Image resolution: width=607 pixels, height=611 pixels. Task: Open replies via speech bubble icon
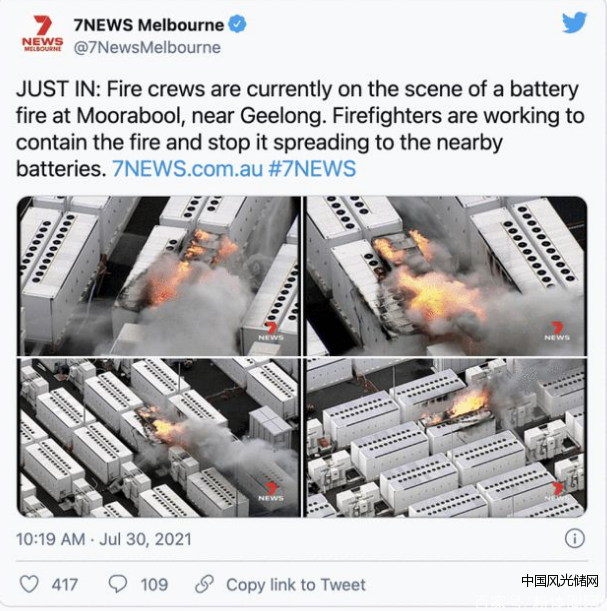click(x=118, y=584)
